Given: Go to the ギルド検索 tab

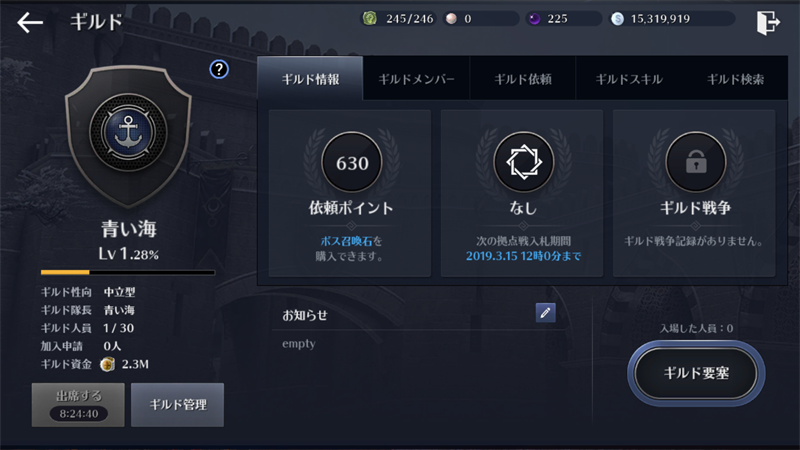Looking at the screenshot, I should coord(735,79).
